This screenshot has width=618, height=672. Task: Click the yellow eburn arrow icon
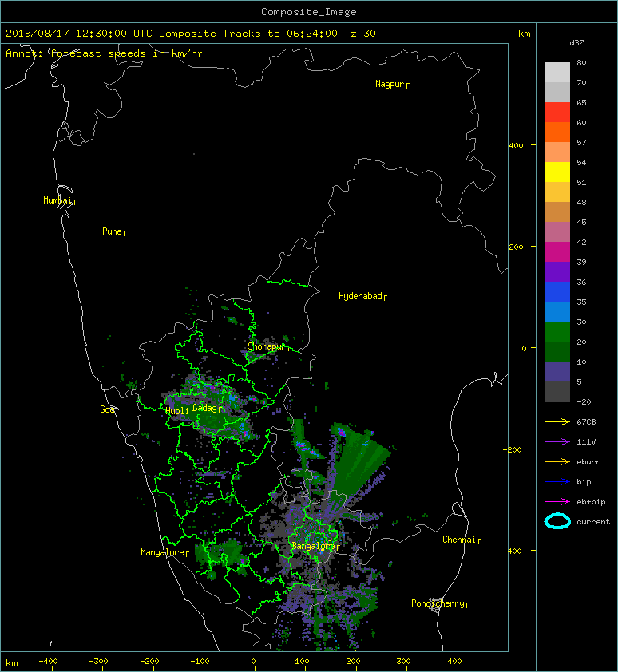pyautogui.click(x=557, y=461)
